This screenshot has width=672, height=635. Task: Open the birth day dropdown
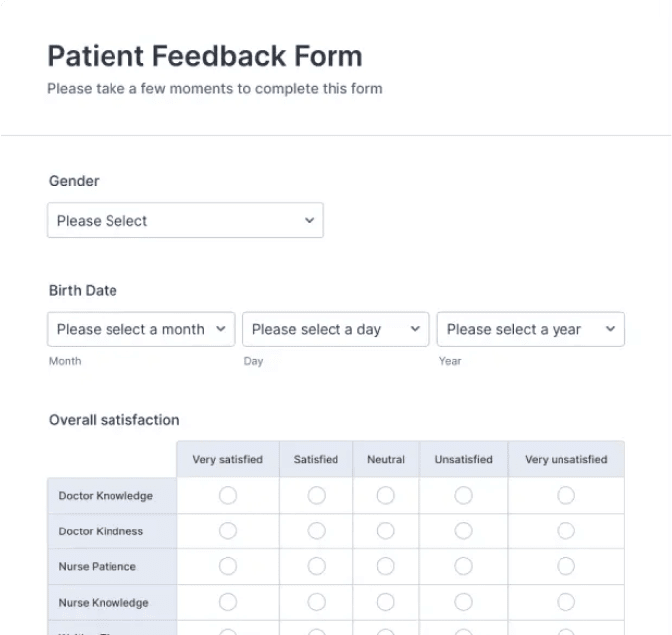pos(336,329)
